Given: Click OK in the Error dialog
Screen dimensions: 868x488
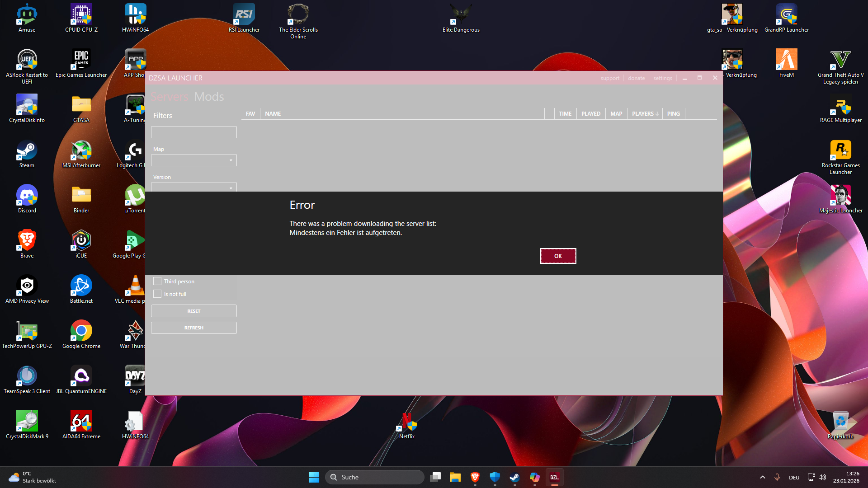Looking at the screenshot, I should (x=558, y=256).
